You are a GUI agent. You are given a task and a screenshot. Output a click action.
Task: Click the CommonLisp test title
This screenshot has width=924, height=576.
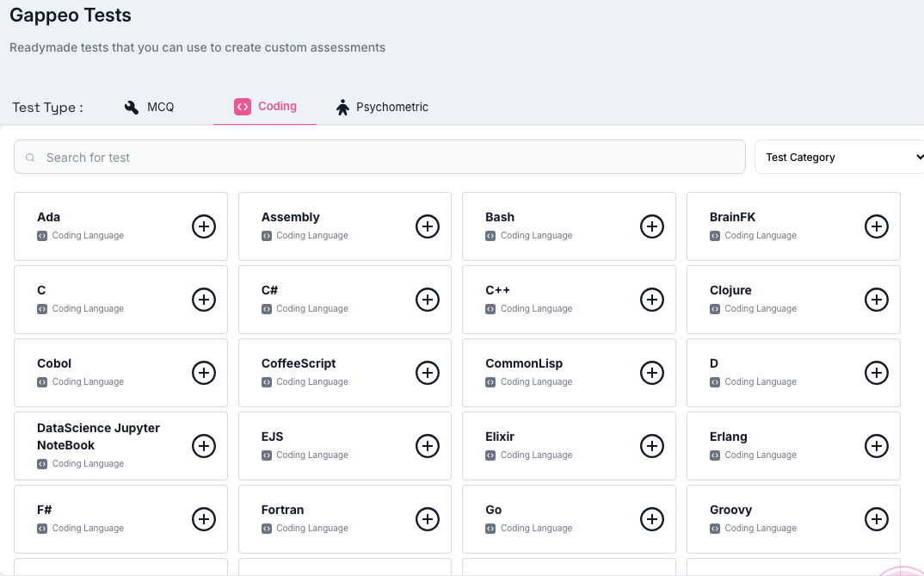pos(524,363)
